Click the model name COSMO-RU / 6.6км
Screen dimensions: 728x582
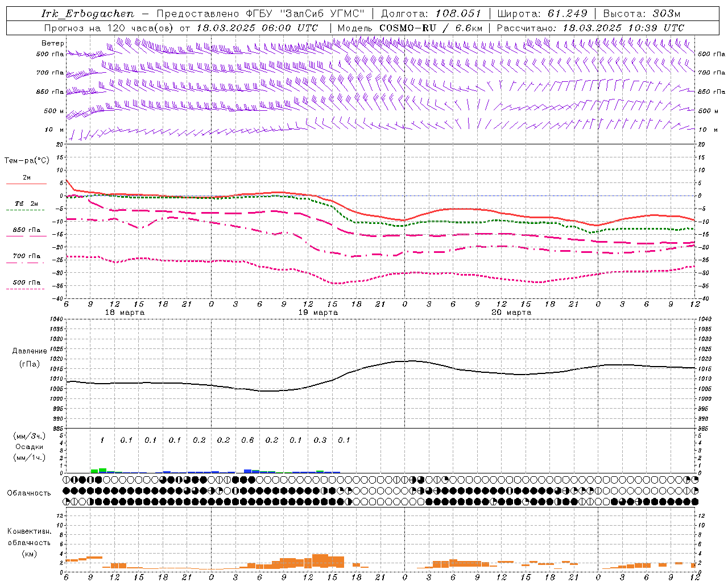tap(431, 28)
